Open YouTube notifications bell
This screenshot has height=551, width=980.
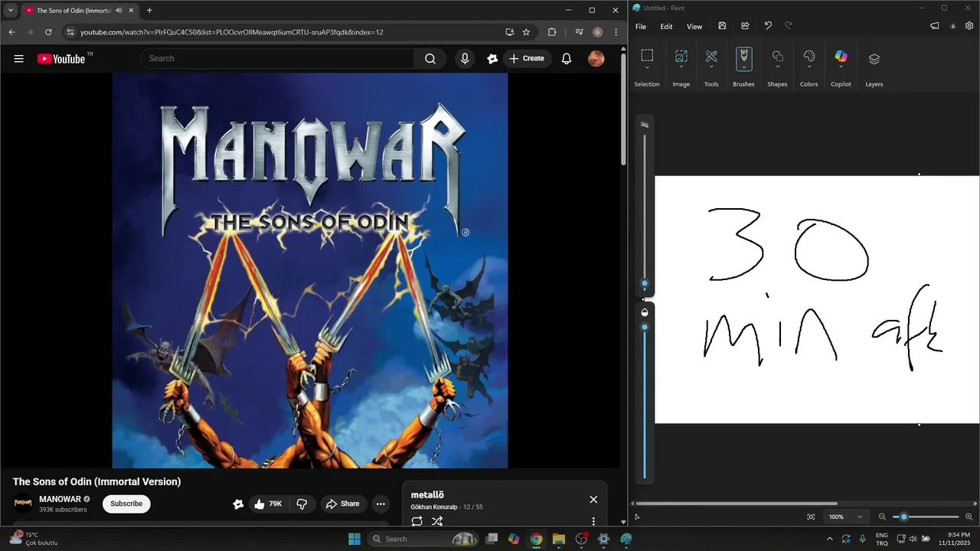click(x=567, y=58)
